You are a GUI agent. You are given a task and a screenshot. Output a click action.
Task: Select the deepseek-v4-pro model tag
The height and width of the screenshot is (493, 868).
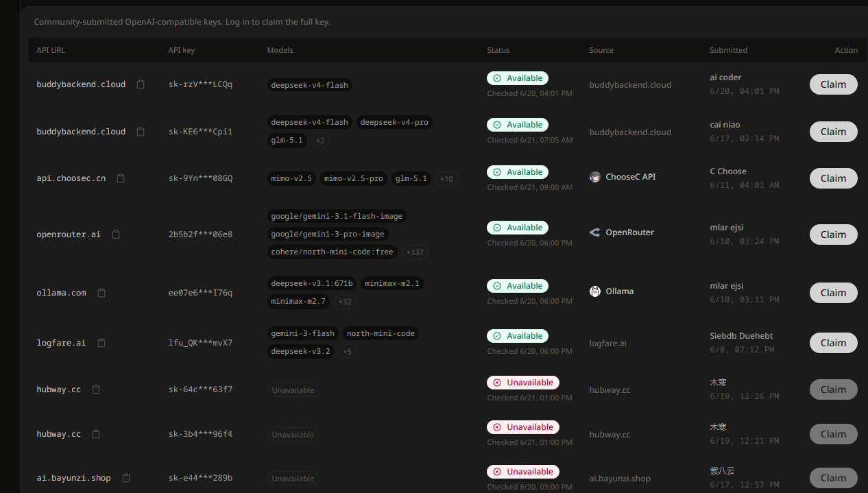pyautogui.click(x=394, y=122)
